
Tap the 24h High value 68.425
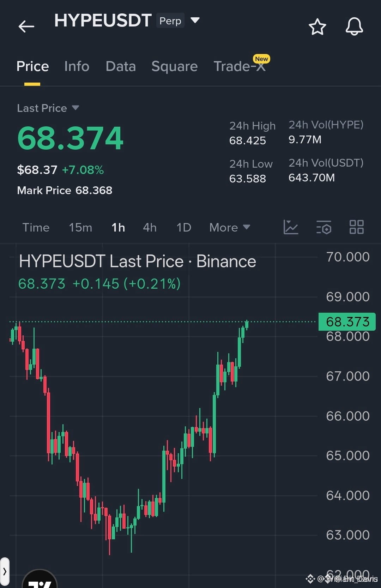point(248,140)
